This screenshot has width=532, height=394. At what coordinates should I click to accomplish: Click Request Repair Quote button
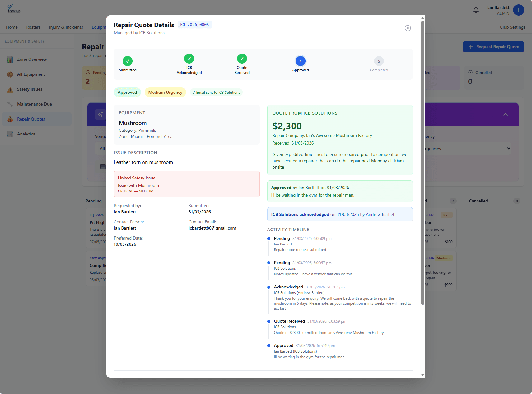click(x=493, y=47)
